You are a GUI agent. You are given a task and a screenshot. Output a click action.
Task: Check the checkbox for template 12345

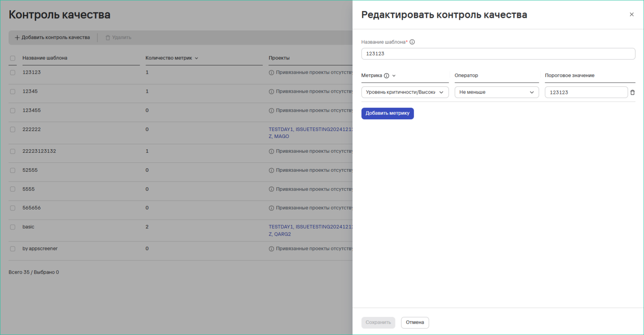pyautogui.click(x=12, y=92)
